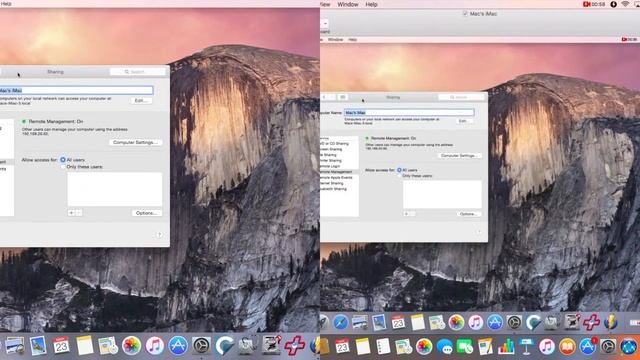Click computer name field in left Sharing window

point(76,90)
